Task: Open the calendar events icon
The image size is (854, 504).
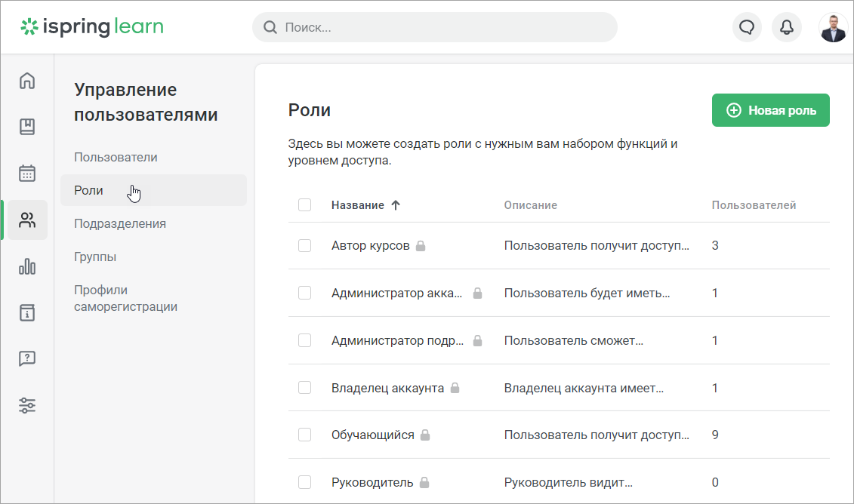Action: pos(27,173)
